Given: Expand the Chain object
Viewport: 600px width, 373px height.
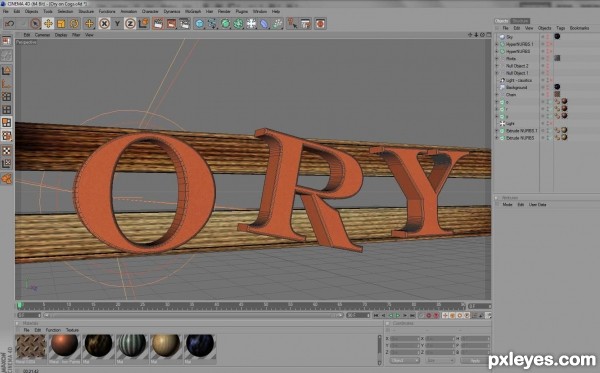Looking at the screenshot, I should coord(497,94).
